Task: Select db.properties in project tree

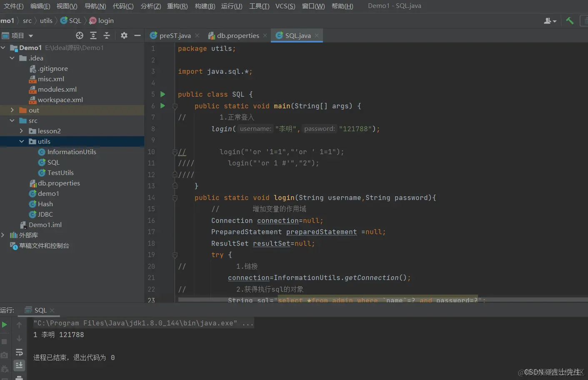Action: tap(58, 183)
